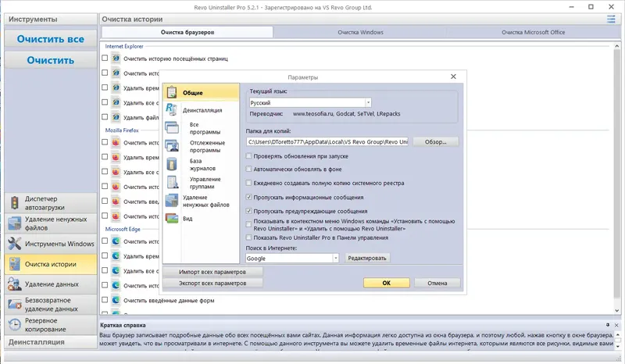This screenshot has width=625, height=364.
Task: Click the History Cleaner sidebar icon
Action: (x=15, y=264)
